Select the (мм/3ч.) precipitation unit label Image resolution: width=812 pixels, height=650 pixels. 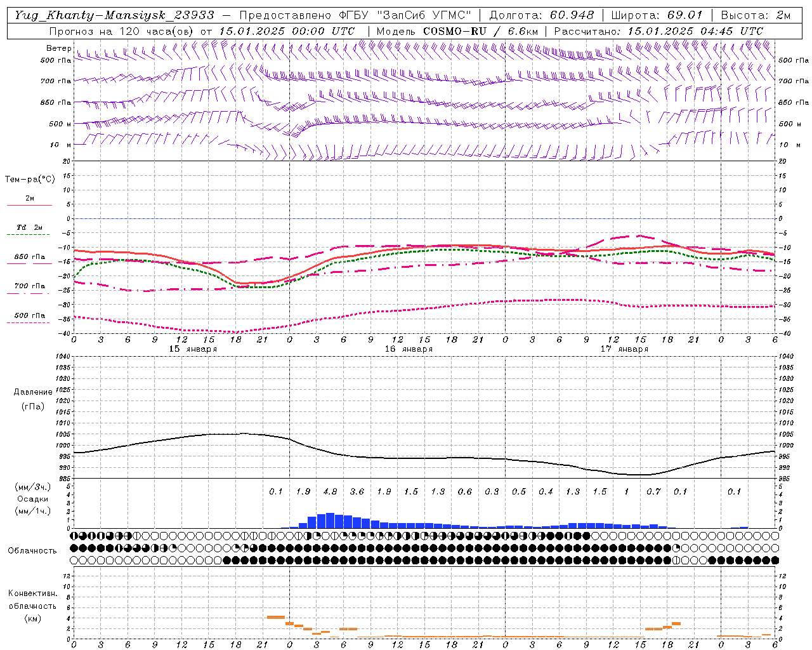(33, 487)
